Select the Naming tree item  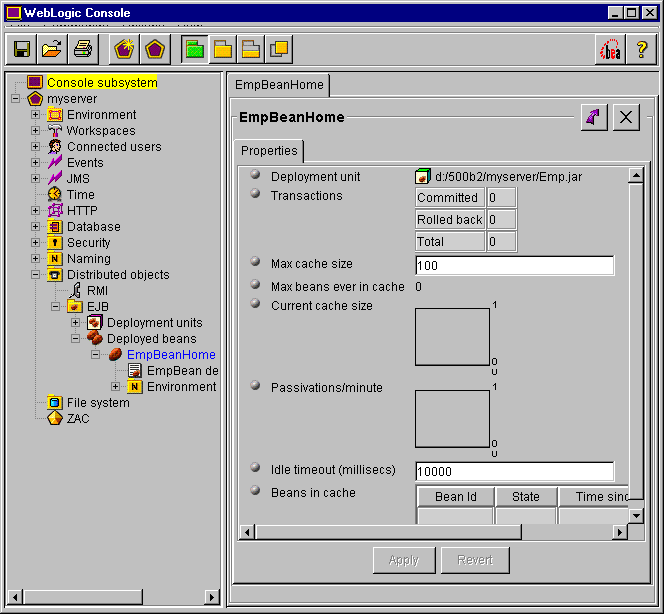(89, 258)
